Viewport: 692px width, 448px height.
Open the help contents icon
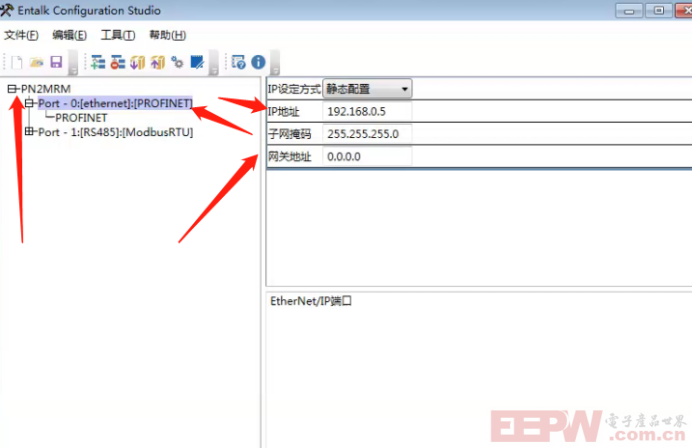point(239,62)
